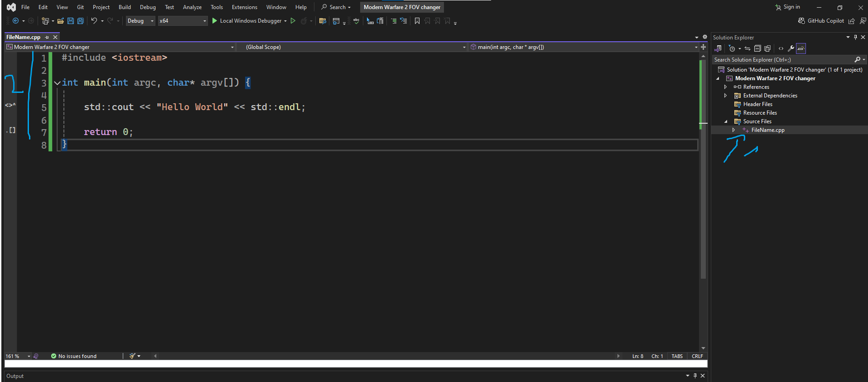Screen dimensions: 868x382
Task: Click the Share icon beside GitHub Copilot
Action: [852, 21]
